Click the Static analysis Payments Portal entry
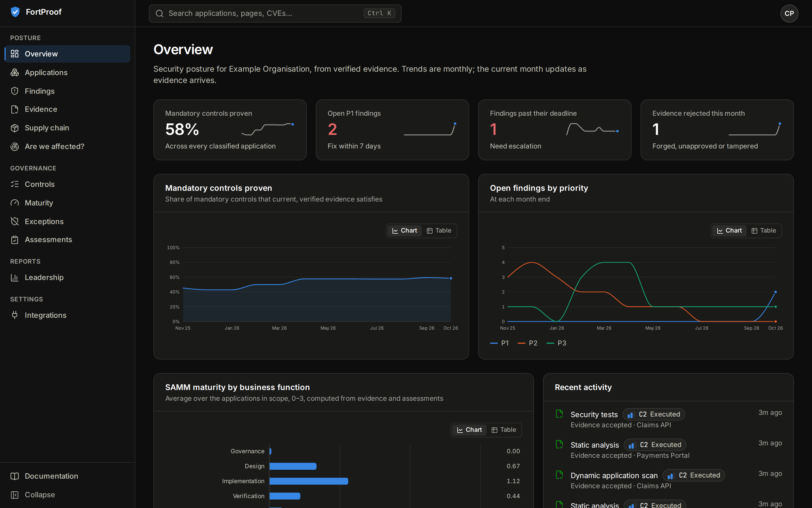Image resolution: width=812 pixels, height=508 pixels. point(668,450)
